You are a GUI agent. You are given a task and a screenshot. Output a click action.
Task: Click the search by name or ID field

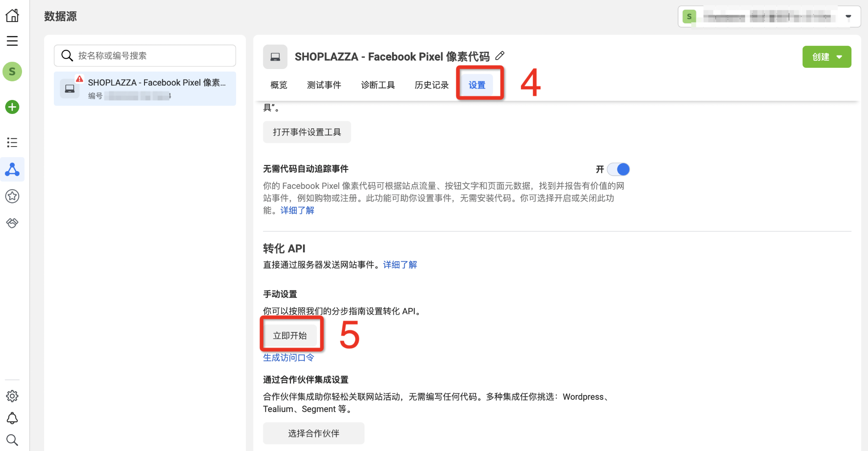pyautogui.click(x=145, y=55)
